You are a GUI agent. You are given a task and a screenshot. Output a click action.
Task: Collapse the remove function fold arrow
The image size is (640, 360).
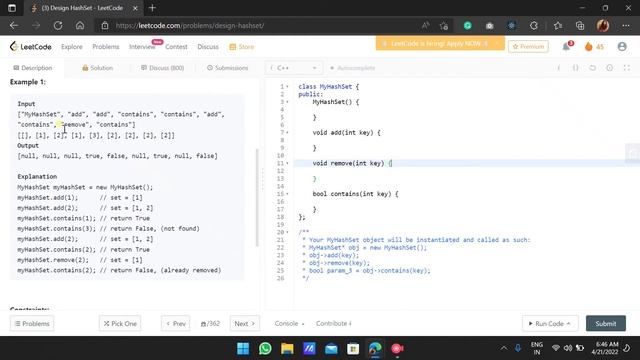point(287,163)
